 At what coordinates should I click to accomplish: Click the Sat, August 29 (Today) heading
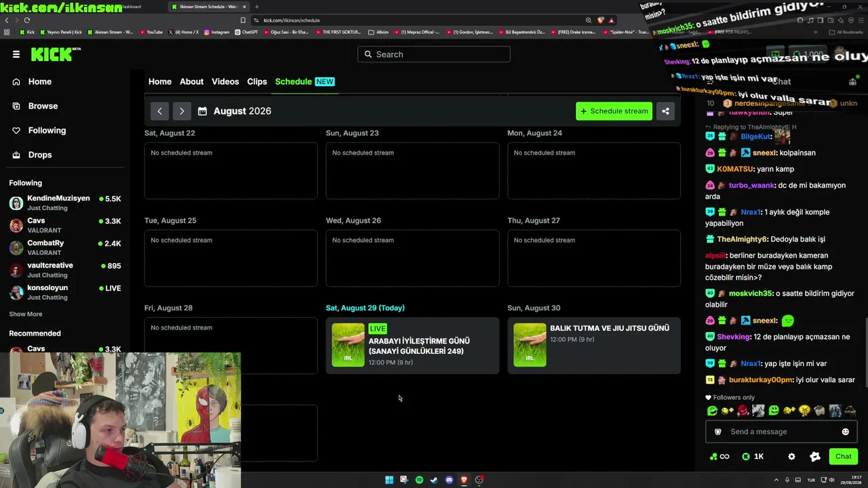(365, 308)
